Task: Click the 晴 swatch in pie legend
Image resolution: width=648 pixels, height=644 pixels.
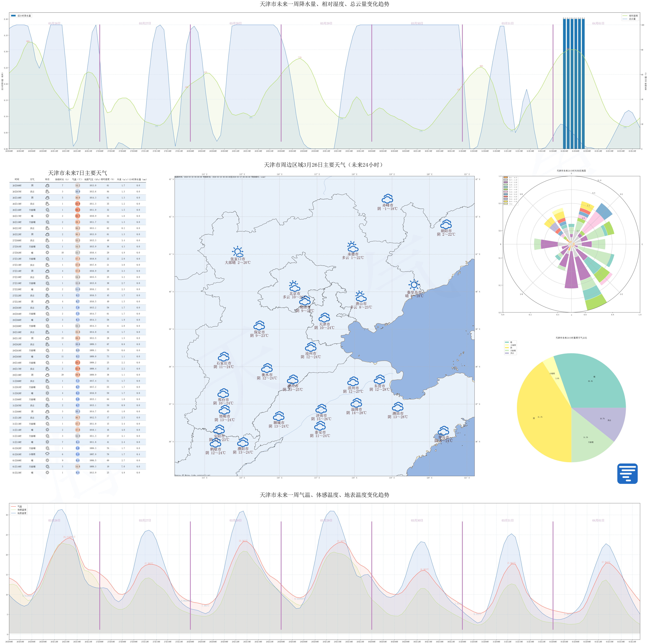Action: [506, 342]
